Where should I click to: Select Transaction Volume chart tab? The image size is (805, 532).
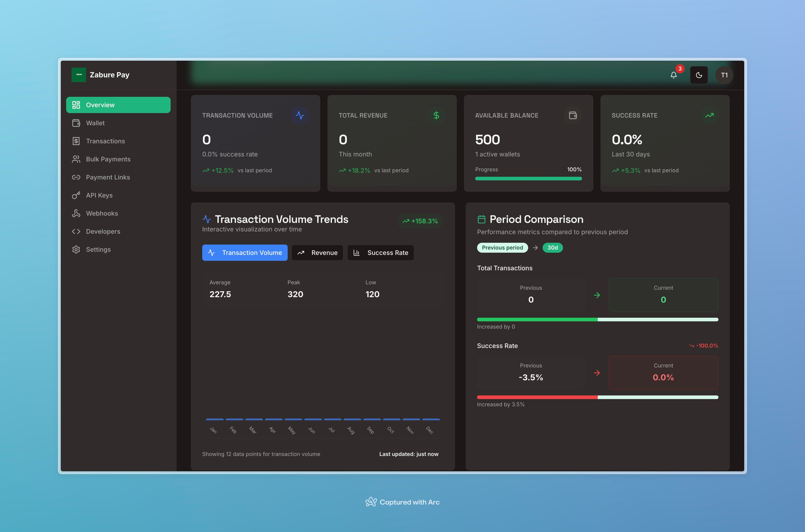[x=245, y=252]
